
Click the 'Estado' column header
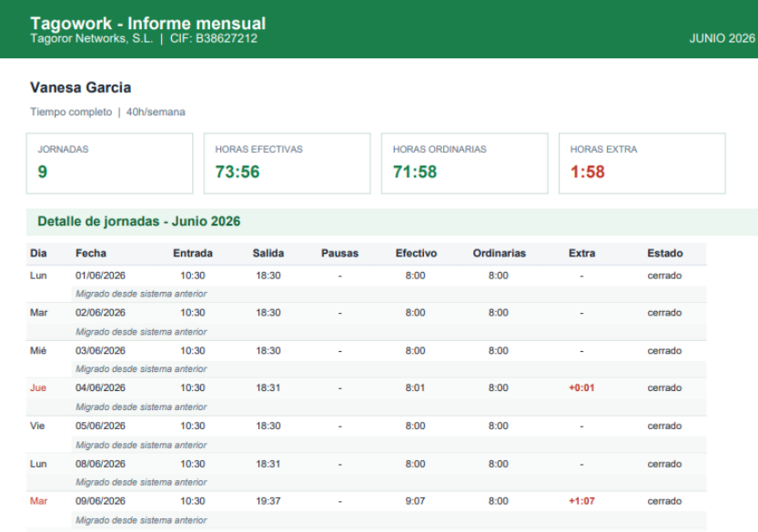click(x=665, y=253)
